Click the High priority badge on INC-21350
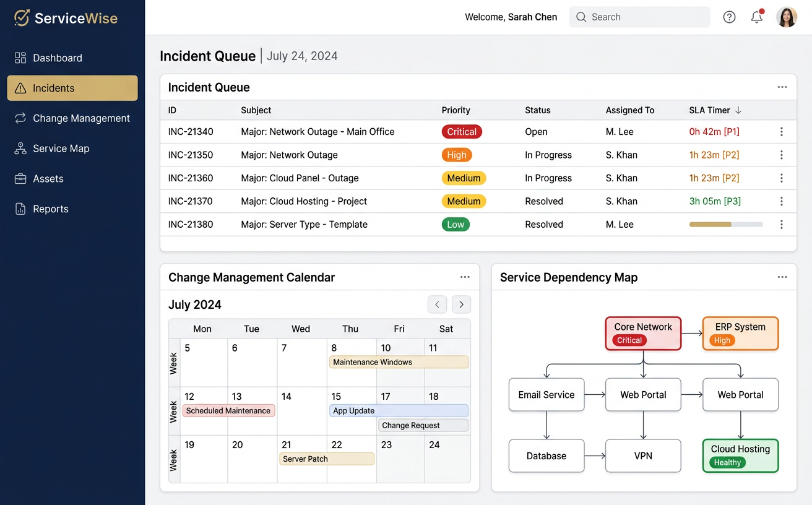Screen dimensions: 812x505 [x=457, y=155]
